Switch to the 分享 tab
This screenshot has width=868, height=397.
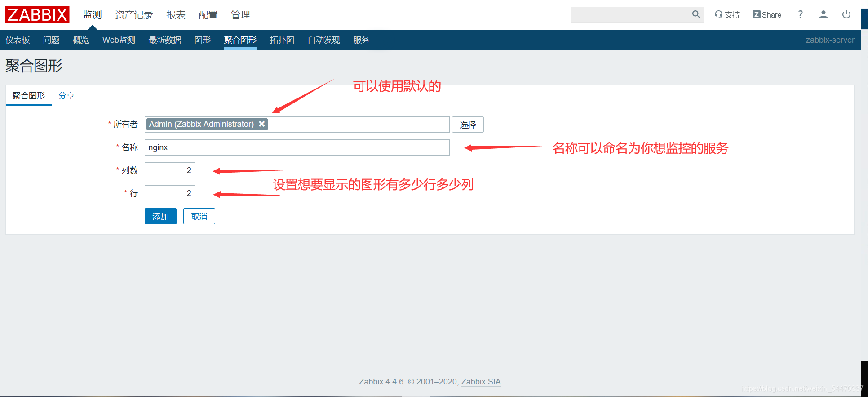(66, 96)
